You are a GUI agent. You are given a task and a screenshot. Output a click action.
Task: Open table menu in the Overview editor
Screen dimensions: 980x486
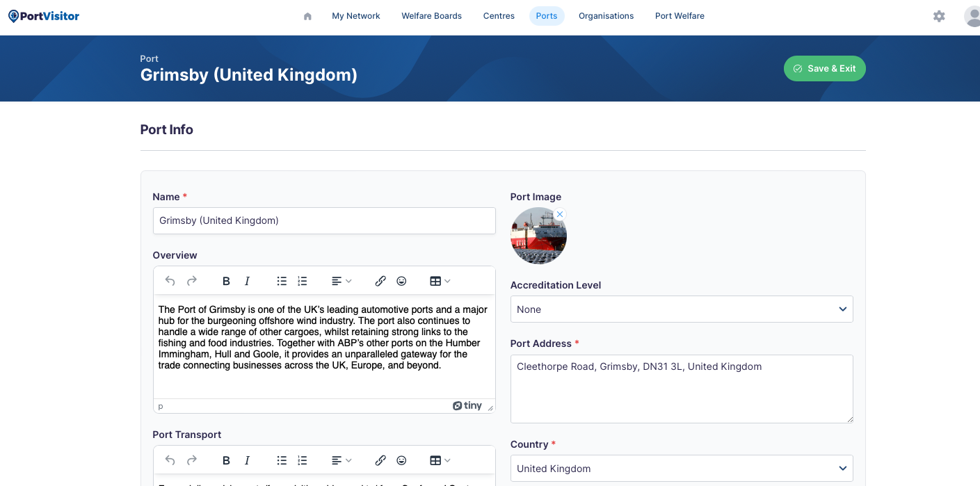[x=440, y=281]
